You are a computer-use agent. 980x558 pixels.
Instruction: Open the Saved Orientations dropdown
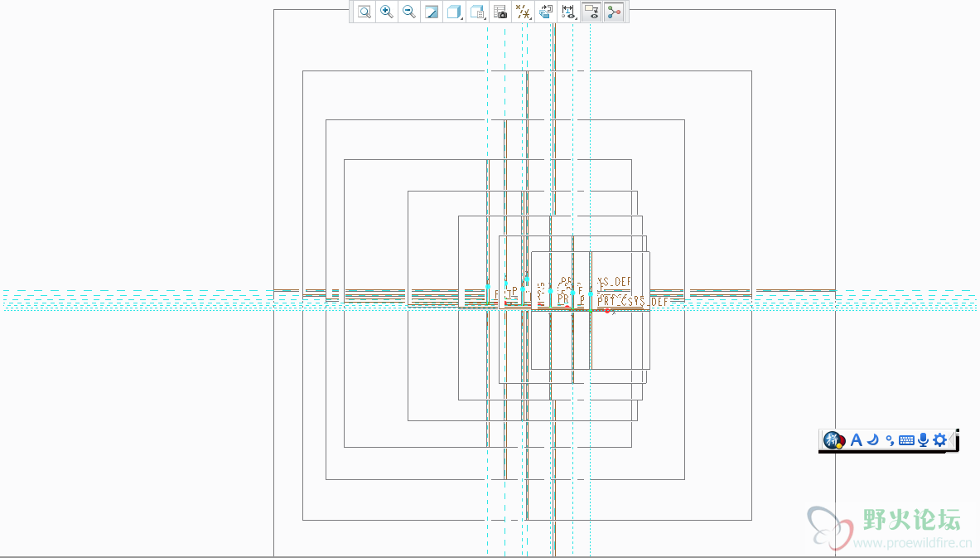click(477, 12)
